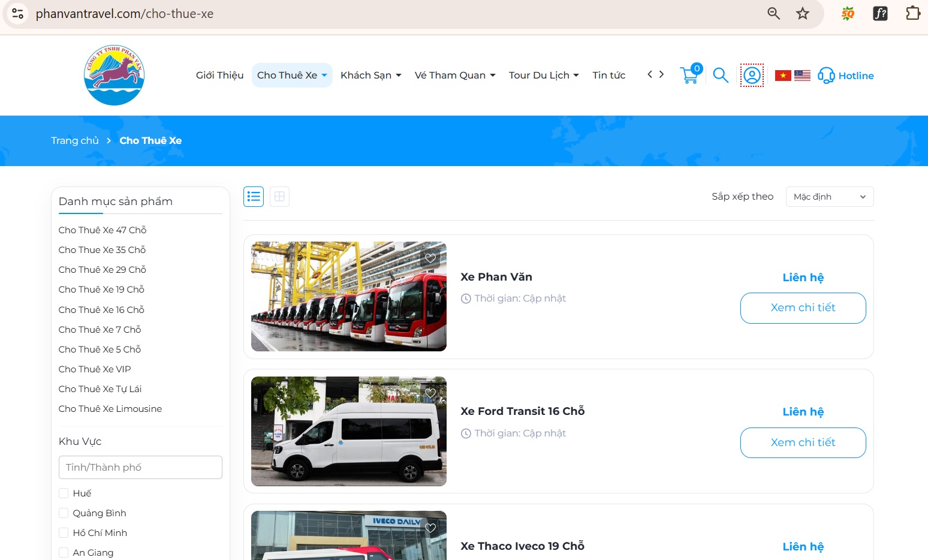The image size is (928, 560).
Task: Open the Cho Thuê Xe 7 Chỗ category
Action: pyautogui.click(x=100, y=329)
